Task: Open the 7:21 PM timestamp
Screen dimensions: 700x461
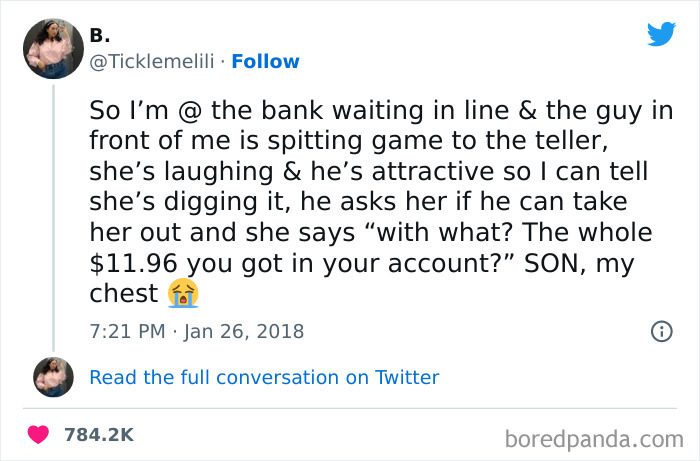Action: click(x=125, y=330)
